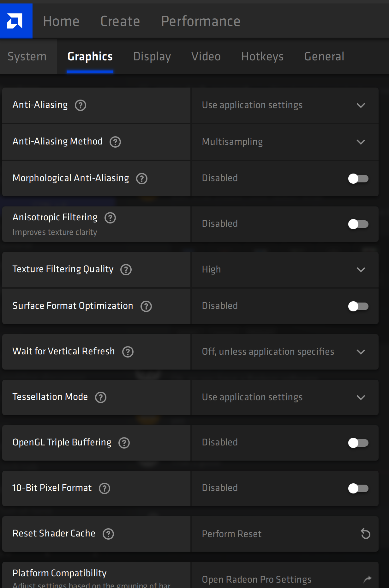The width and height of the screenshot is (389, 588).
Task: Show help for 10-Bit Pixel Format
Action: (x=105, y=488)
